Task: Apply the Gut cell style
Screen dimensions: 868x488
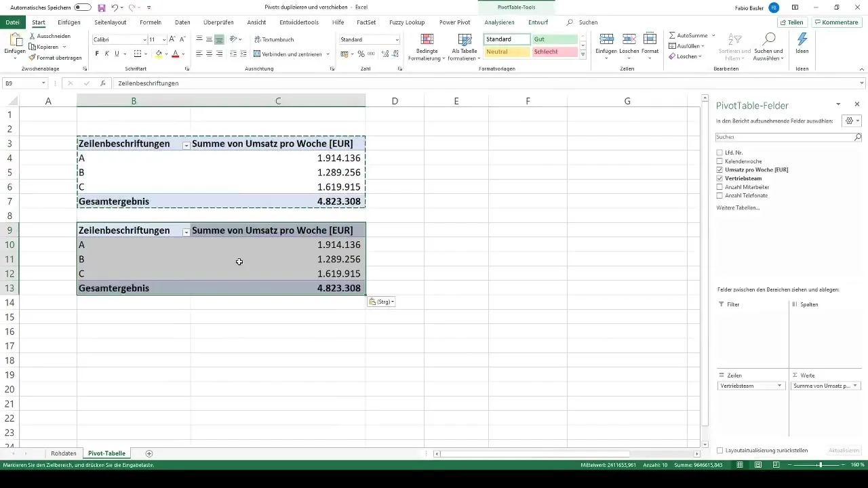Action: coord(555,39)
